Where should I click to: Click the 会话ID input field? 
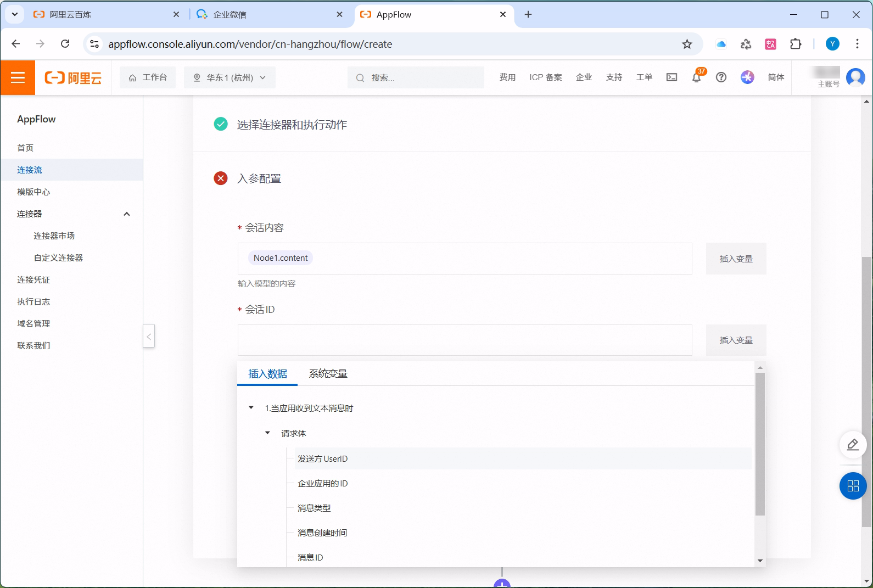tap(465, 340)
